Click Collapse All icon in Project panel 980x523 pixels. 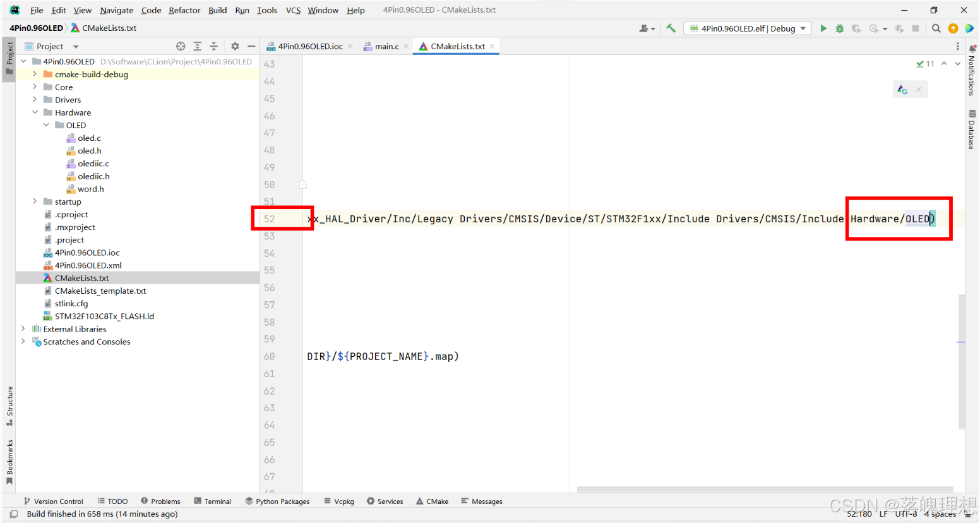pyautogui.click(x=213, y=46)
